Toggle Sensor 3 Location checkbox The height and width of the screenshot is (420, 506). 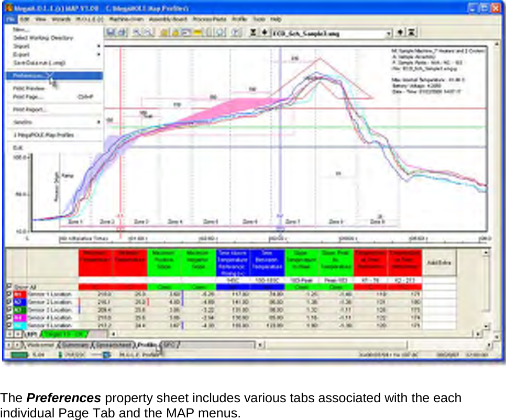click(x=9, y=310)
